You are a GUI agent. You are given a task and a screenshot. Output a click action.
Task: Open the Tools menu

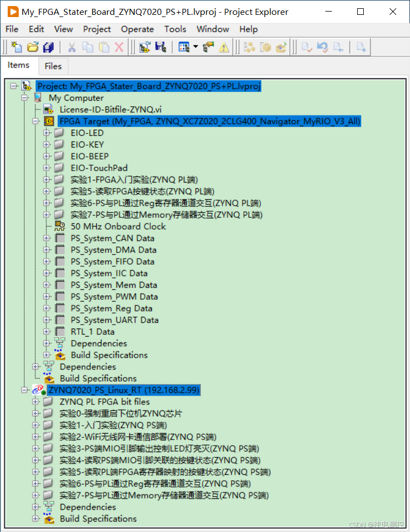click(x=175, y=29)
